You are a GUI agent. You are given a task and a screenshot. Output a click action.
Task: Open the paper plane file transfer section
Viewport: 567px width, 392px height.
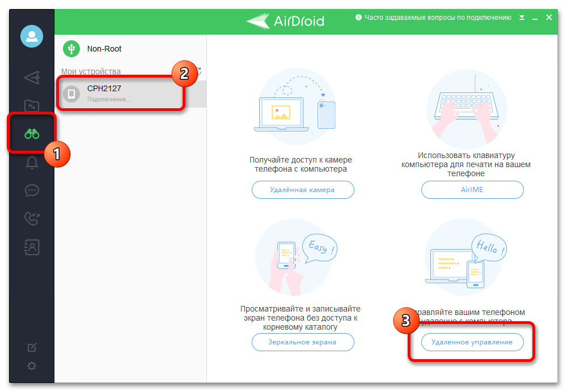32,78
